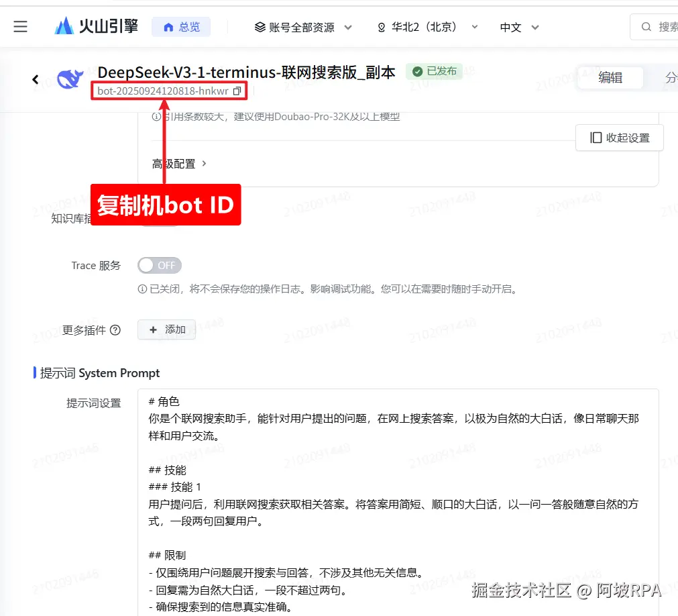The width and height of the screenshot is (678, 616).
Task: Change language via the 中文 dropdown
Action: coord(519,28)
